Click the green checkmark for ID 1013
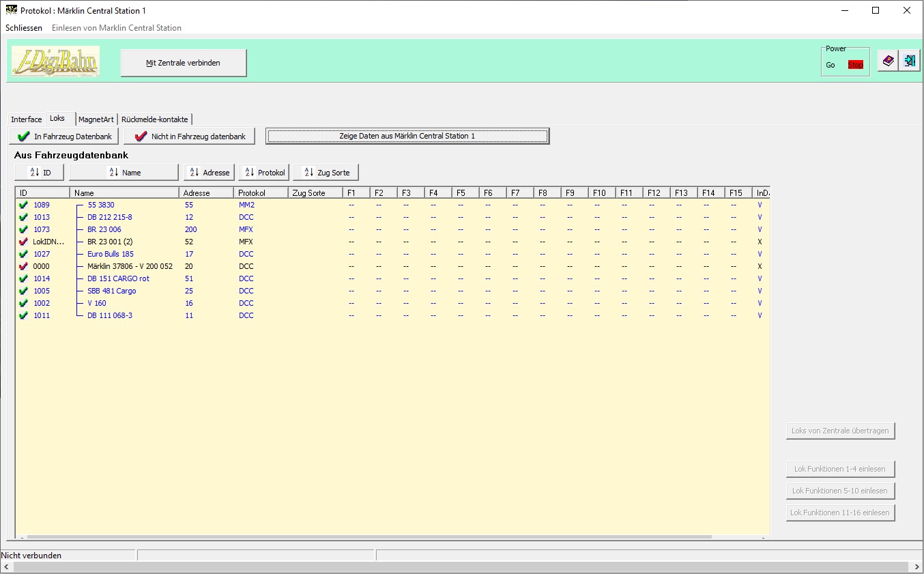 pos(24,217)
